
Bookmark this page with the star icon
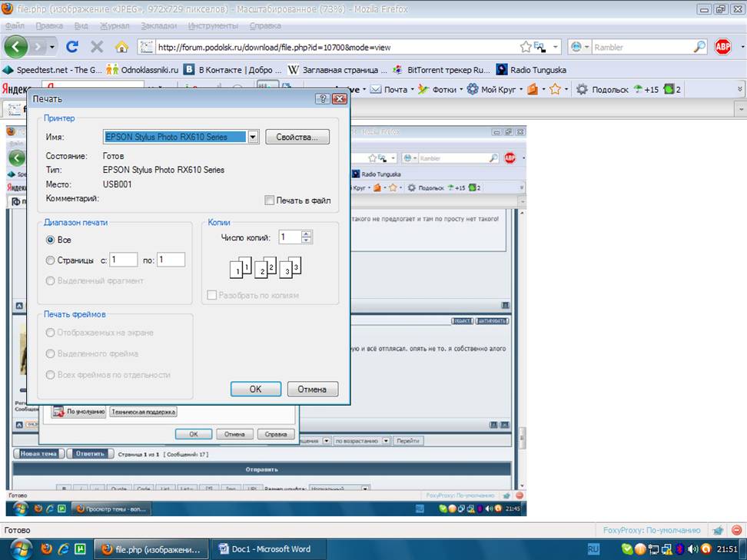526,47
